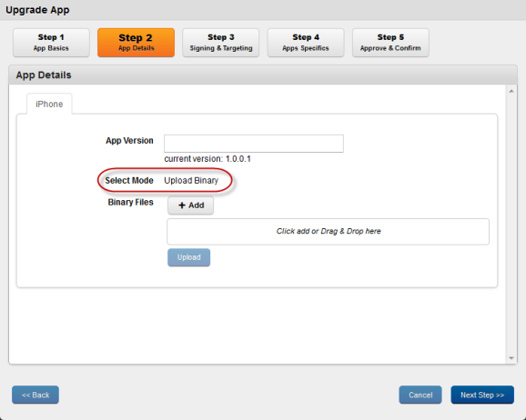526x420 pixels.
Task: Click the vertical scrollbar track
Action: pos(511,225)
